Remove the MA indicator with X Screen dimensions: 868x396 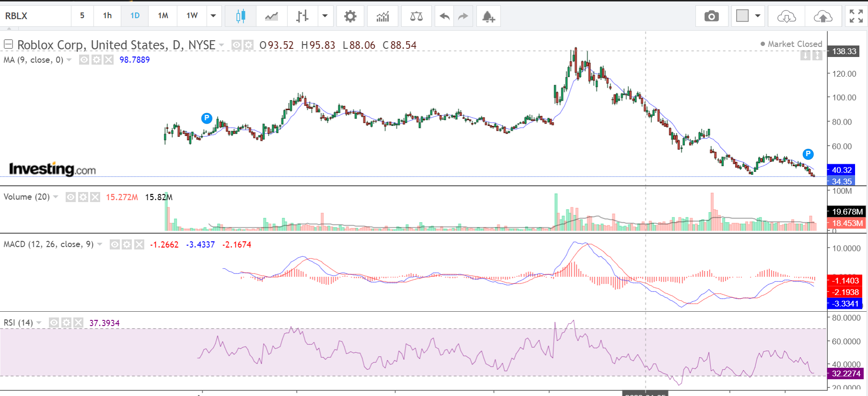[x=109, y=60]
